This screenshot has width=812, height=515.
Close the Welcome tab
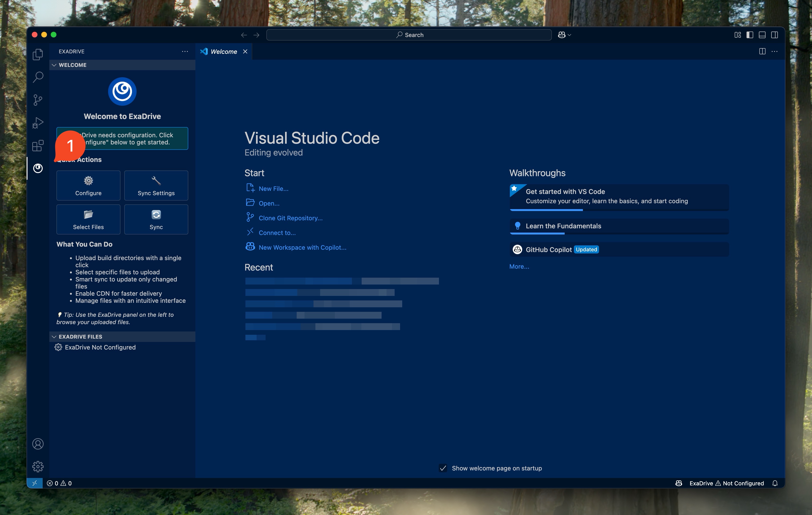pyautogui.click(x=245, y=51)
